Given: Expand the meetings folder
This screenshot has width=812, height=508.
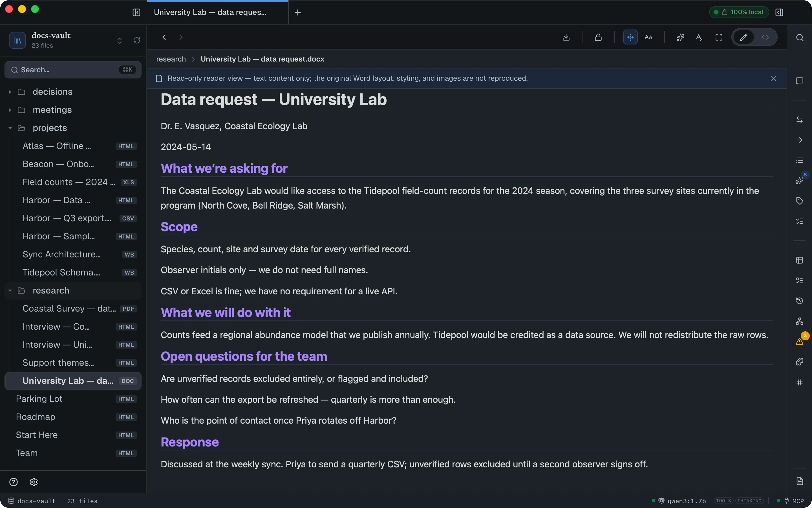Looking at the screenshot, I should pyautogui.click(x=73, y=110).
